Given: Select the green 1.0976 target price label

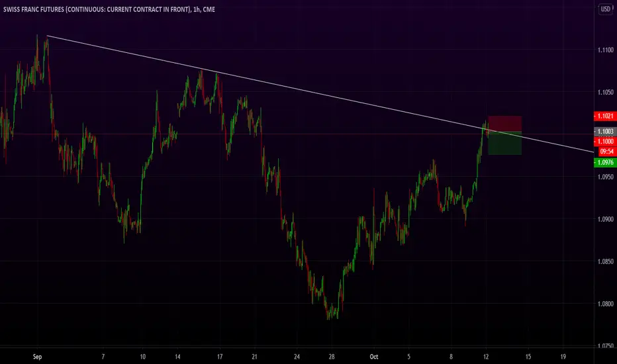Looking at the screenshot, I should point(605,163).
